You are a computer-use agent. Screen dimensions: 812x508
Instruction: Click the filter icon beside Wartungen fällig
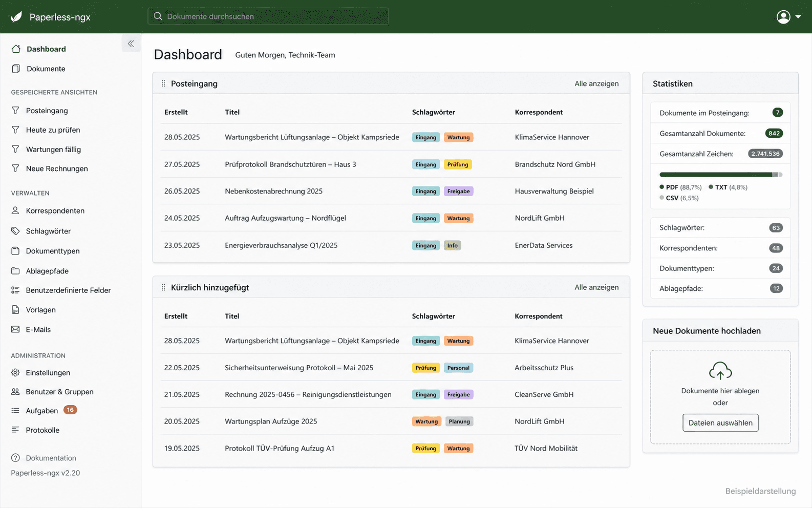pyautogui.click(x=15, y=150)
